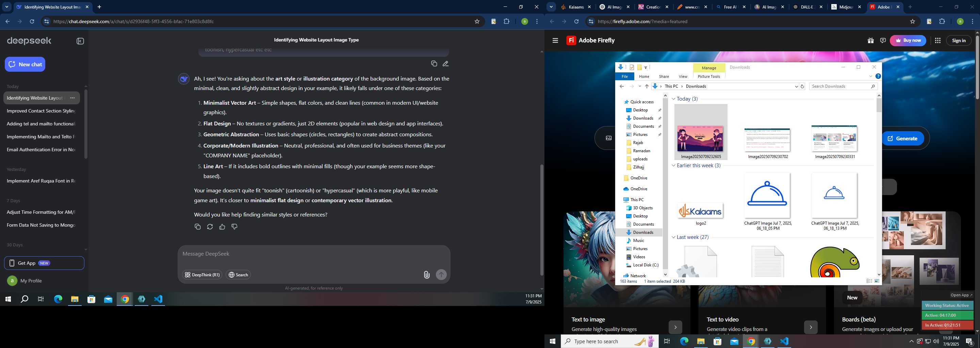Click Sign in on Adobe Firefly
The height and width of the screenshot is (348, 980).
[959, 40]
